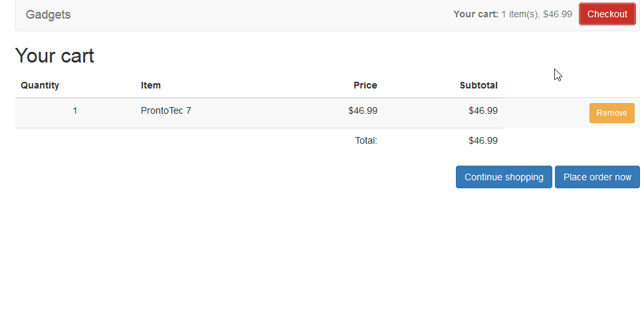Image resolution: width=644 pixels, height=322 pixels.
Task: Click the "Your cart" page heading
Action: pyautogui.click(x=54, y=56)
